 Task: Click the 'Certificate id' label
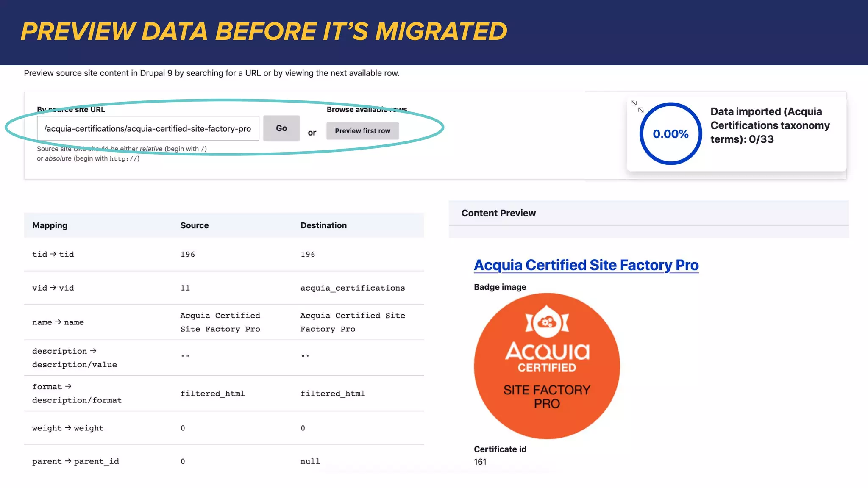500,449
